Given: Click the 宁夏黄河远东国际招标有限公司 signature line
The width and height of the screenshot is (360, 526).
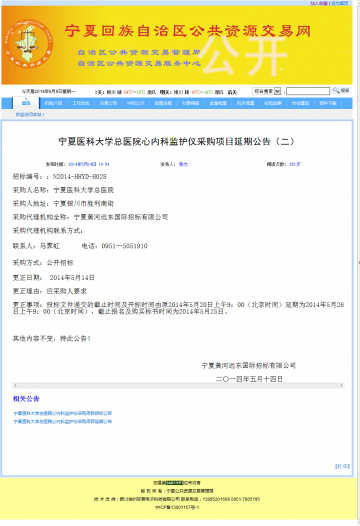Looking at the screenshot, I should pos(249,365).
